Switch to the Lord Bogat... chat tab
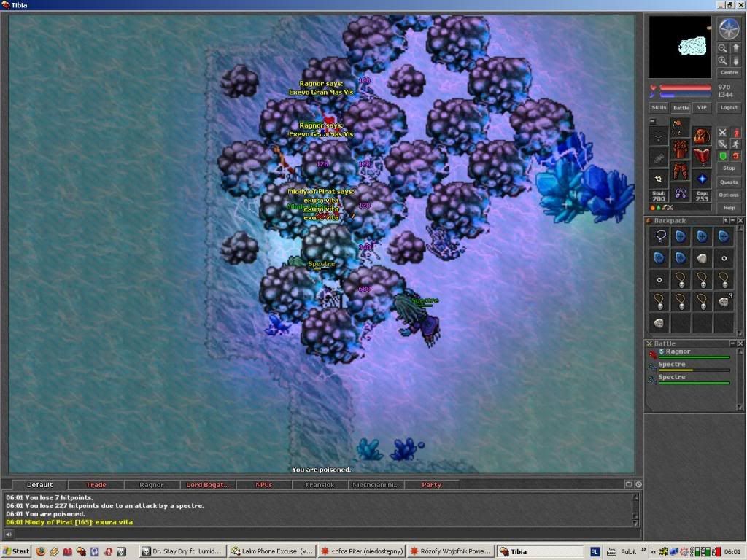Image resolution: width=747 pixels, height=560 pixels. (207, 485)
